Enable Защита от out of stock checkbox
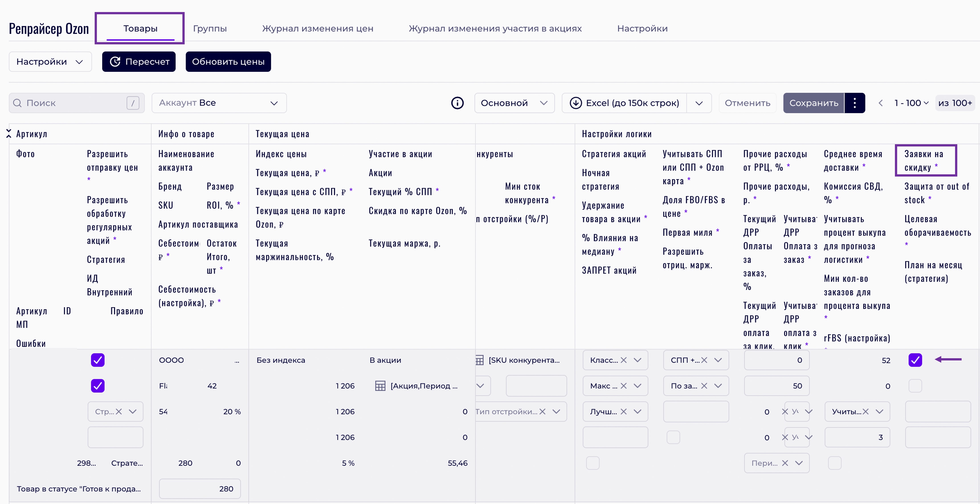The height and width of the screenshot is (504, 980). tap(915, 386)
